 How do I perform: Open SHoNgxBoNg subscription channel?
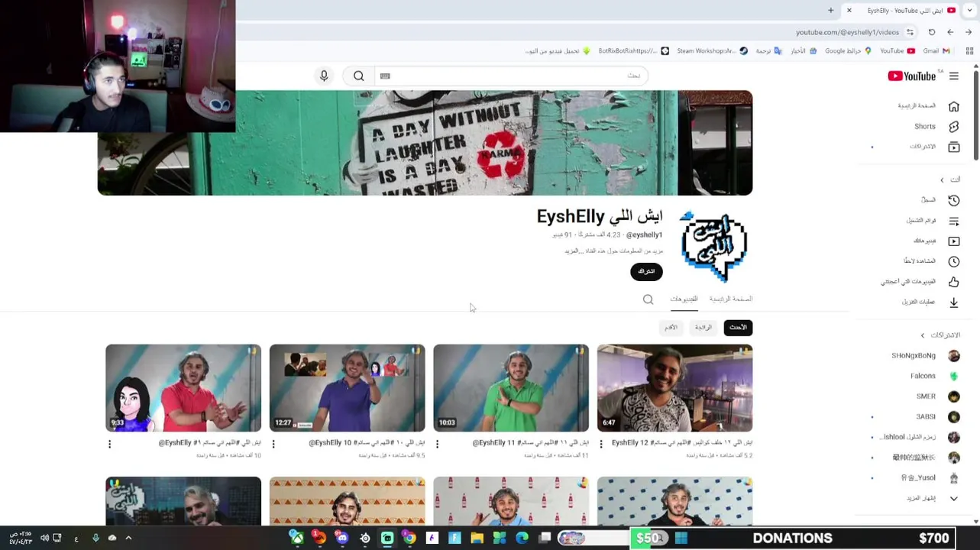coord(925,356)
